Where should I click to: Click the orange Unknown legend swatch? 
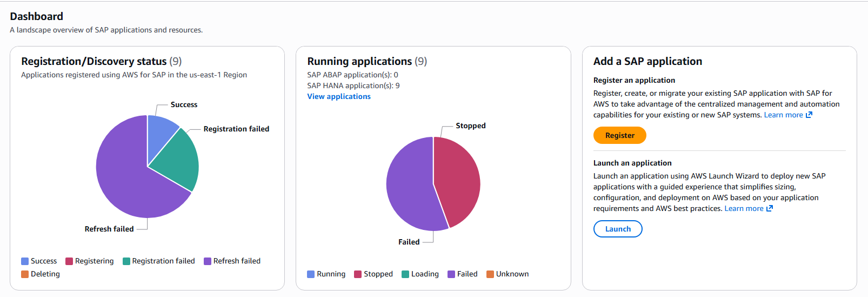point(490,274)
